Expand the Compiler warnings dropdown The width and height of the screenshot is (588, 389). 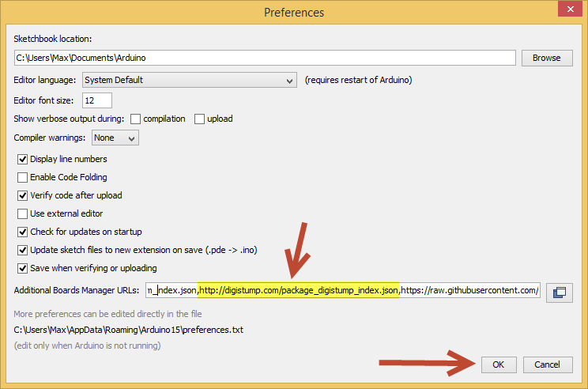tap(115, 138)
